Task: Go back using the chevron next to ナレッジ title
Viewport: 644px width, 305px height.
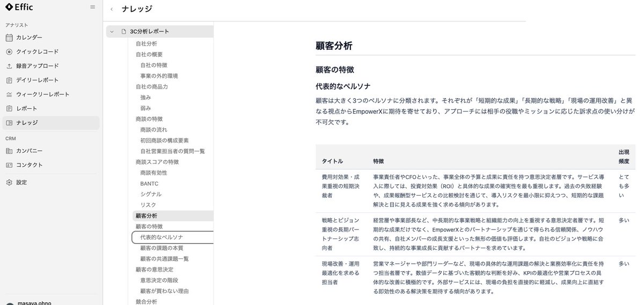Action: coord(112,9)
